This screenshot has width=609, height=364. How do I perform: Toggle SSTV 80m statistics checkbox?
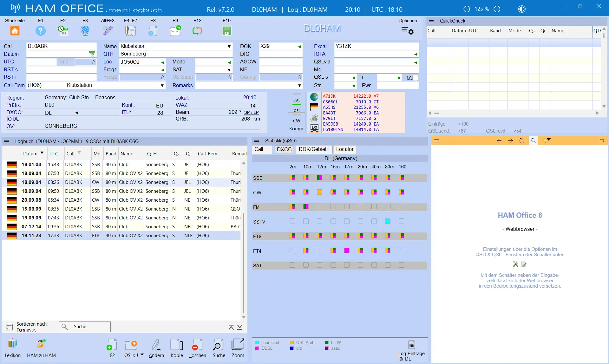(x=388, y=221)
